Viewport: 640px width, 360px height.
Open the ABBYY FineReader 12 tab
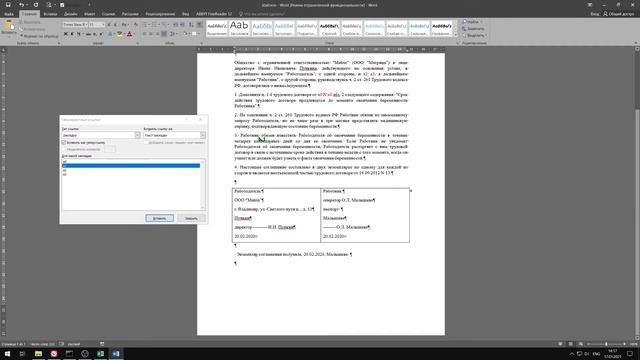point(214,14)
